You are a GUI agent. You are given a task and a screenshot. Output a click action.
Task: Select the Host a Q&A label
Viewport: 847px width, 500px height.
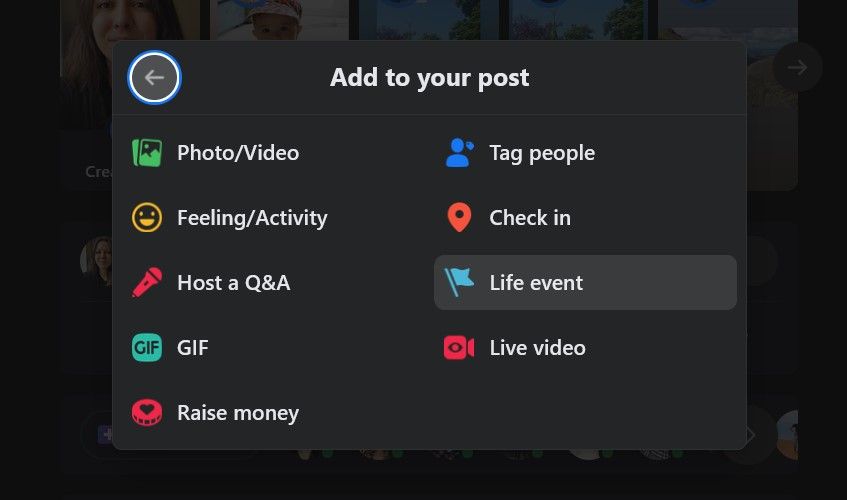coord(233,283)
